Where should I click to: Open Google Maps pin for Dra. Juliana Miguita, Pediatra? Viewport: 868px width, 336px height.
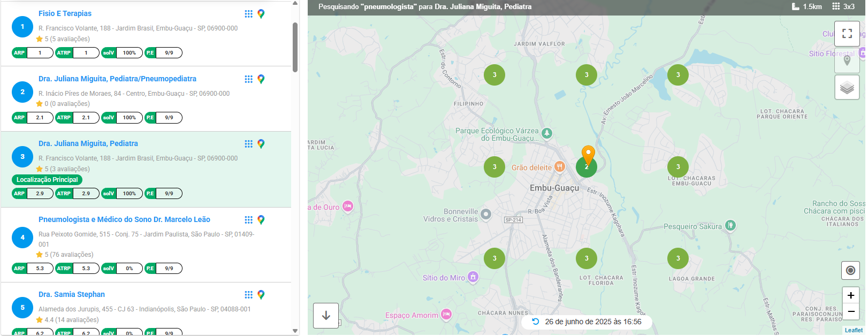click(261, 144)
